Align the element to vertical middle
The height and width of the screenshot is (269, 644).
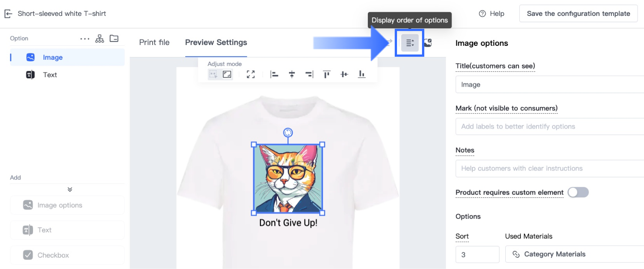pyautogui.click(x=344, y=74)
